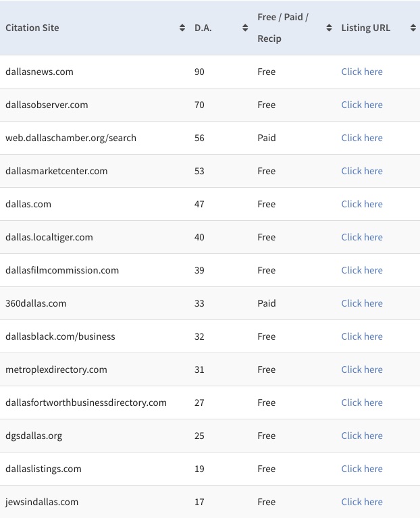The width and height of the screenshot is (420, 518).
Task: Open Click here link for dallasobserver.com
Action: (x=362, y=105)
